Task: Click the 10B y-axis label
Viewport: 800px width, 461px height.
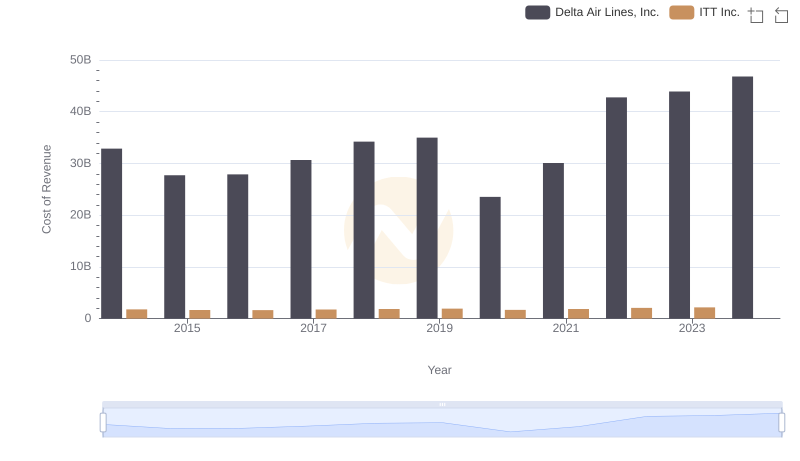Action: tap(81, 266)
